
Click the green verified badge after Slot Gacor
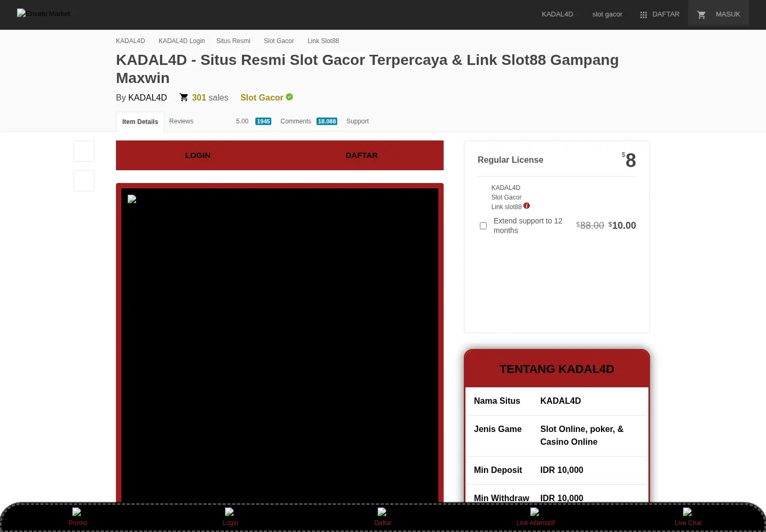tap(289, 97)
